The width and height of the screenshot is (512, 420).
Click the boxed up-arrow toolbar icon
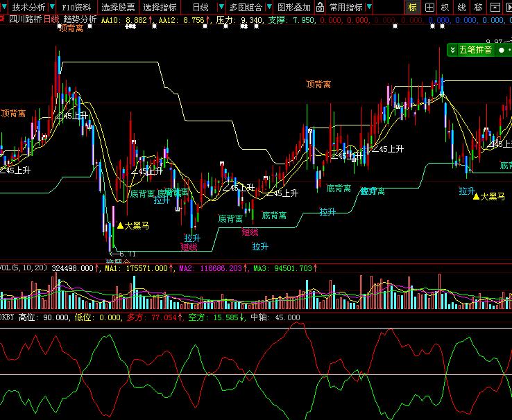point(496,8)
